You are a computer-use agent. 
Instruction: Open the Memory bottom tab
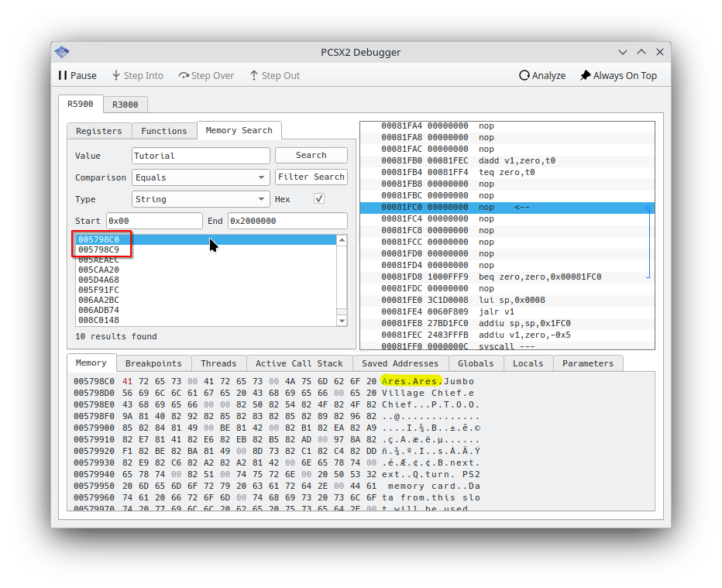(x=91, y=363)
